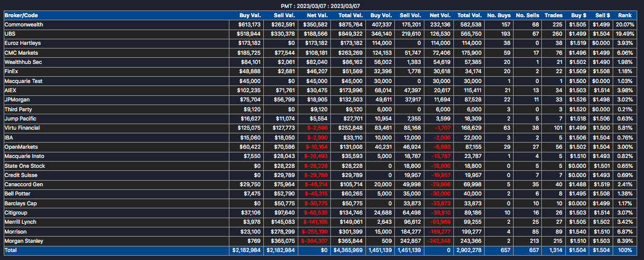Image resolution: width=644 pixels, height=260 pixels.
Task: Select the Wealthhub Sec broker name
Action: [x=23, y=62]
